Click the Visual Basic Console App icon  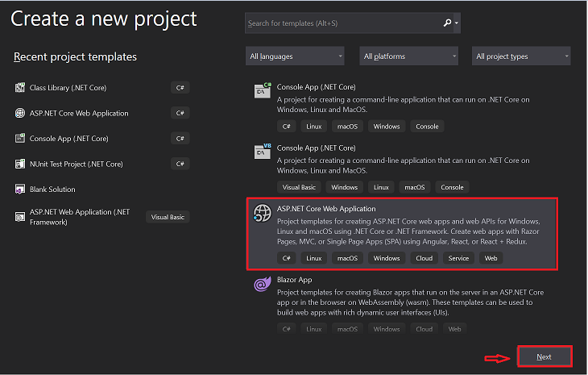(263, 151)
